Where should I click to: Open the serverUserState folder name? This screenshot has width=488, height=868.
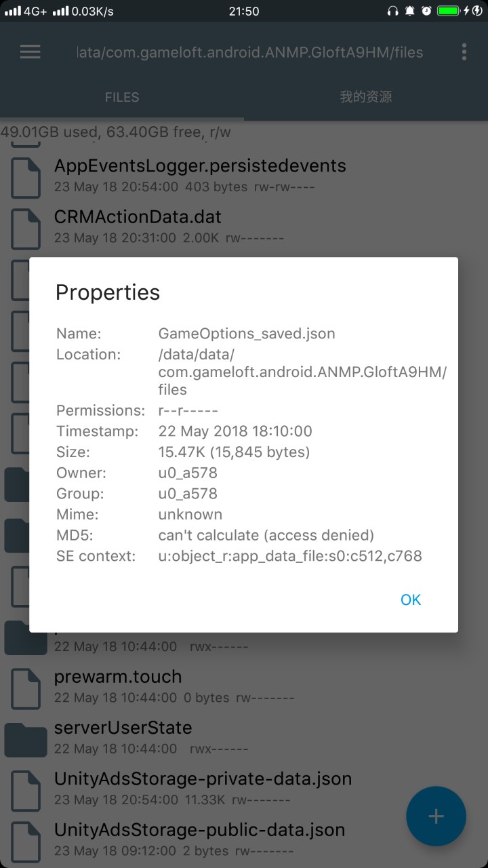click(x=123, y=728)
